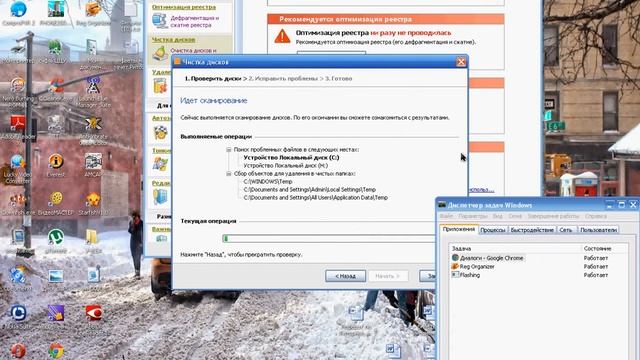The image size is (640, 360).
Task: Open the Вид menu in Task Manager
Action: click(x=497, y=216)
